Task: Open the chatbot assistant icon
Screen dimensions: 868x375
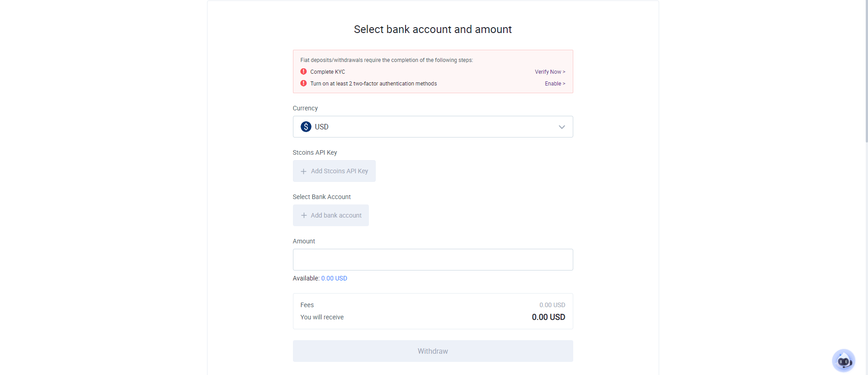Action: 843,361
